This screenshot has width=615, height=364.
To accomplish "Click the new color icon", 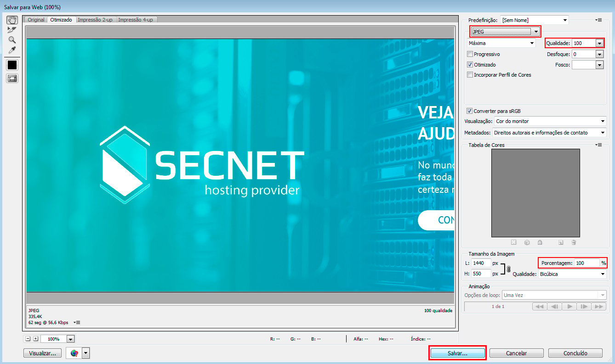I will pos(561,242).
